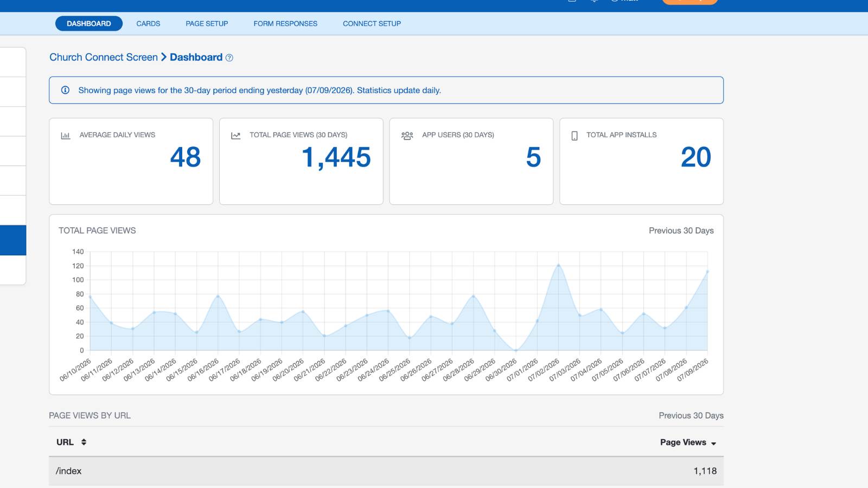The image size is (868, 488).
Task: Click the app users value 5
Action: tap(533, 157)
